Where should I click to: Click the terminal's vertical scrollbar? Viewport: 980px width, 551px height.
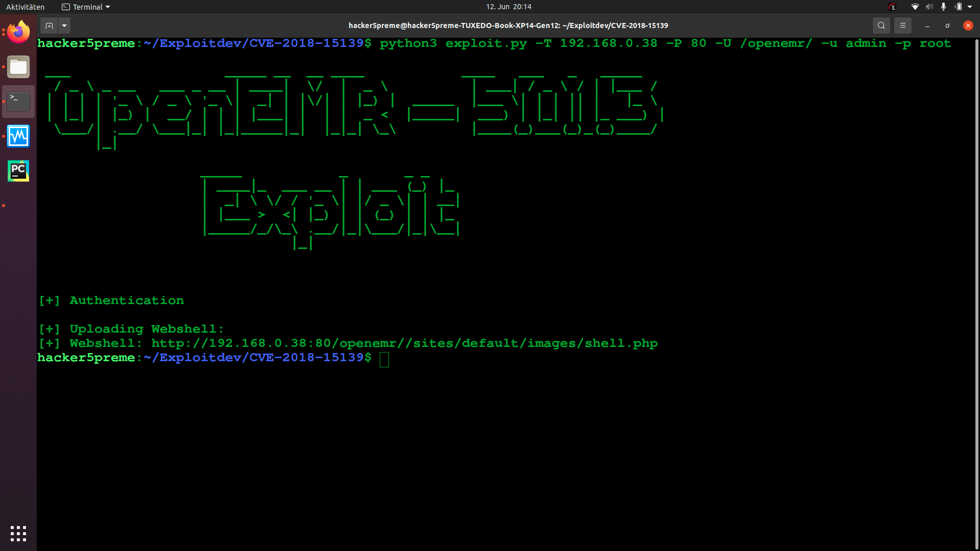[976, 293]
